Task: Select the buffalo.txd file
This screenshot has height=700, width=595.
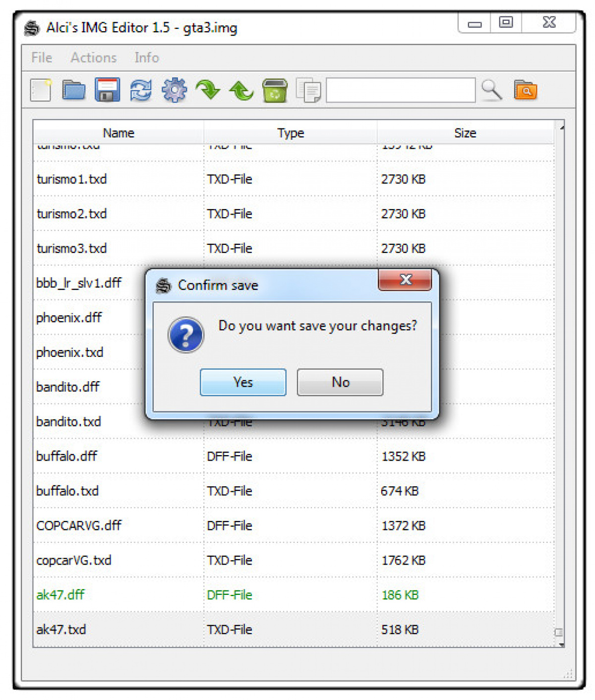Action: [x=67, y=491]
